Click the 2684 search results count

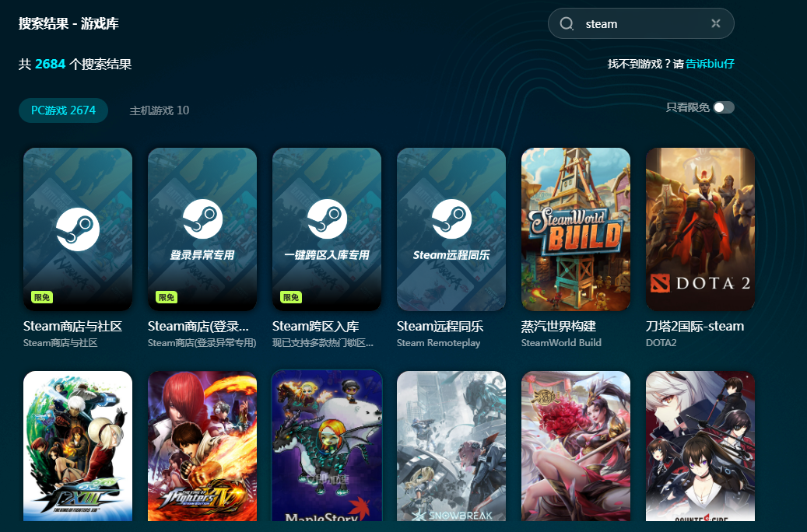(x=50, y=64)
